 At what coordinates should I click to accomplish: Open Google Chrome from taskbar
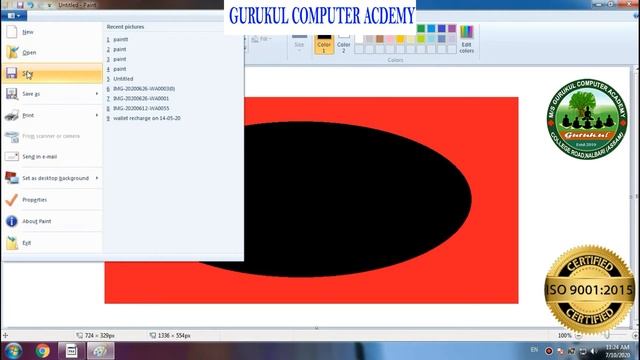42,351
